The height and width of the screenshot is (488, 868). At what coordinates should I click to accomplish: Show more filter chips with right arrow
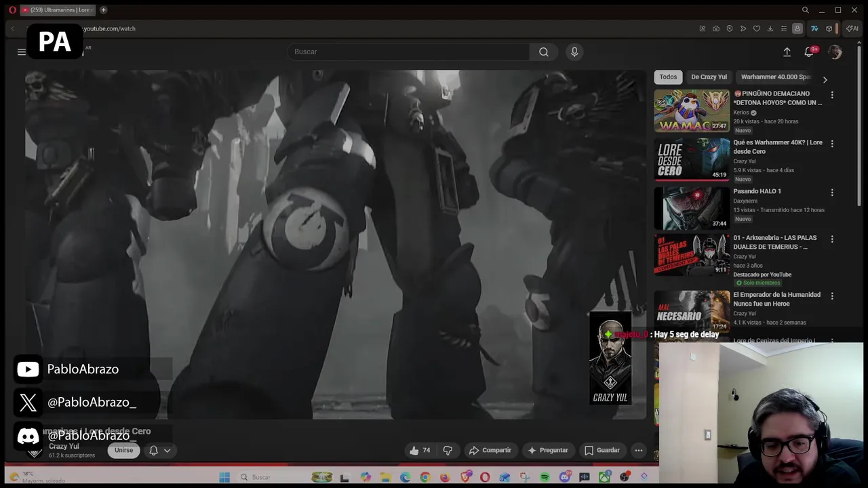coord(825,80)
